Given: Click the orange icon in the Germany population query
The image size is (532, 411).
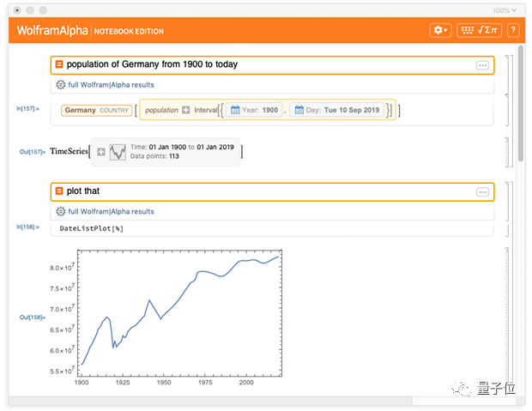Looking at the screenshot, I should (59, 64).
